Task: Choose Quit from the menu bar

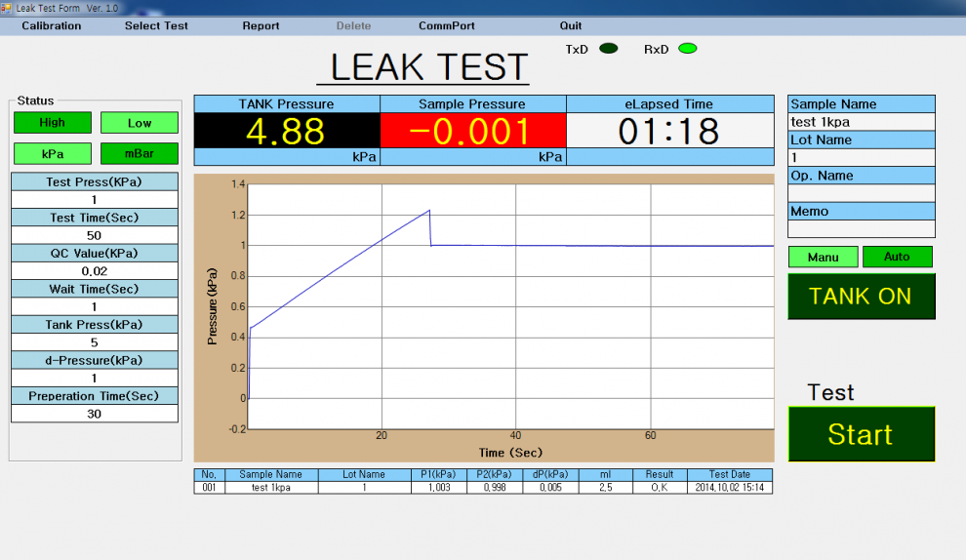Action: pyautogui.click(x=571, y=26)
